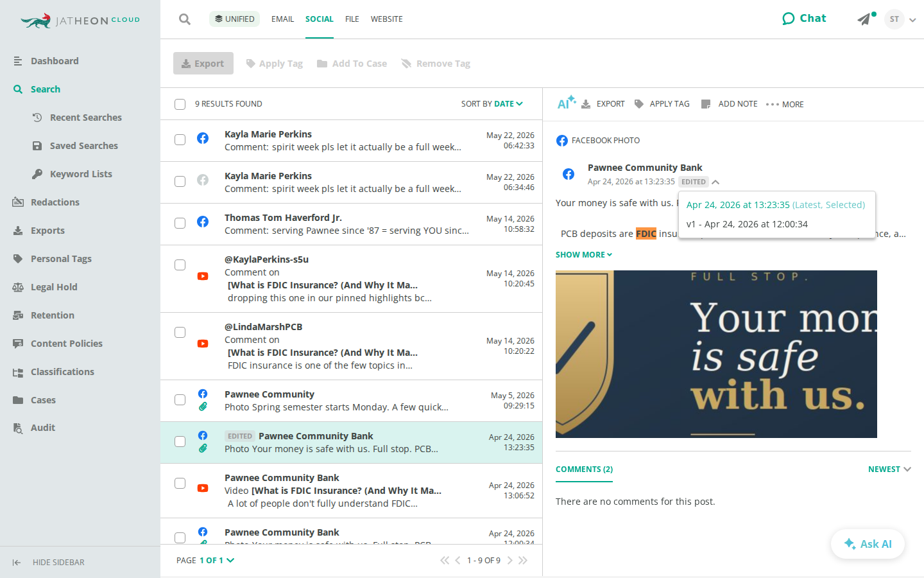Switch to the Website tab
This screenshot has width=924, height=578.
click(387, 19)
